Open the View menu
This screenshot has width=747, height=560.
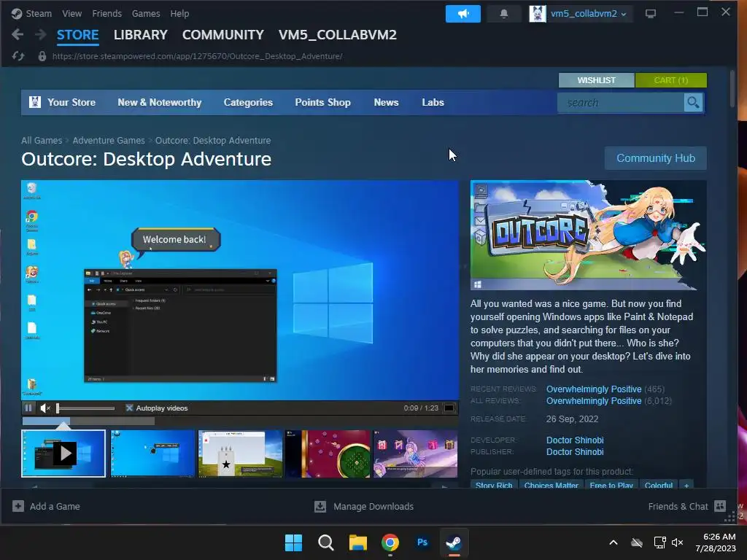[71, 13]
